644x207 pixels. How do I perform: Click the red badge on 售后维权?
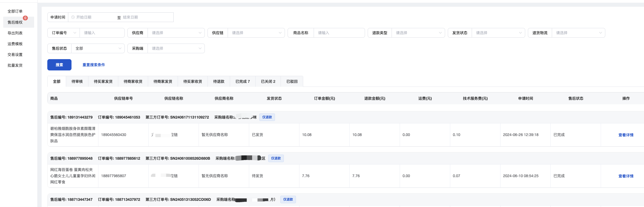coord(25,18)
